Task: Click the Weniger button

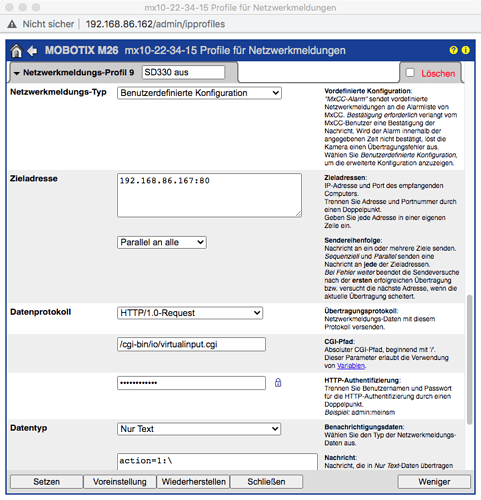Action: pyautogui.click(x=434, y=482)
